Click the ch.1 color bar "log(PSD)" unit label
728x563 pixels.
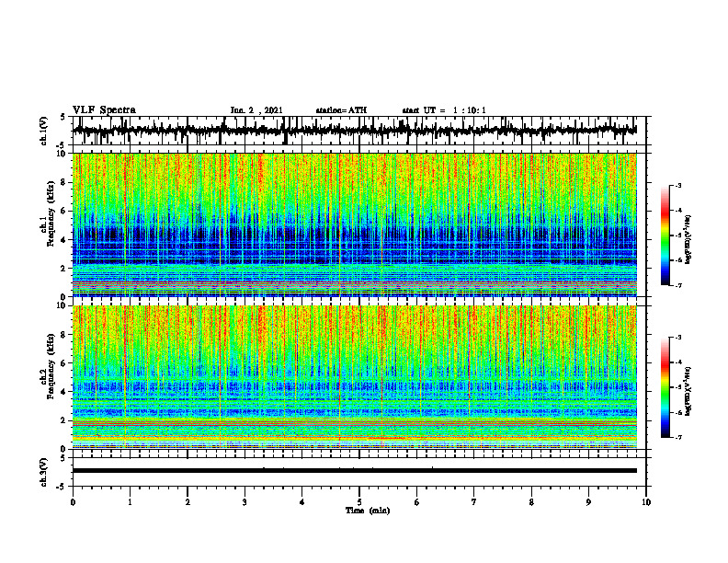[688, 240]
